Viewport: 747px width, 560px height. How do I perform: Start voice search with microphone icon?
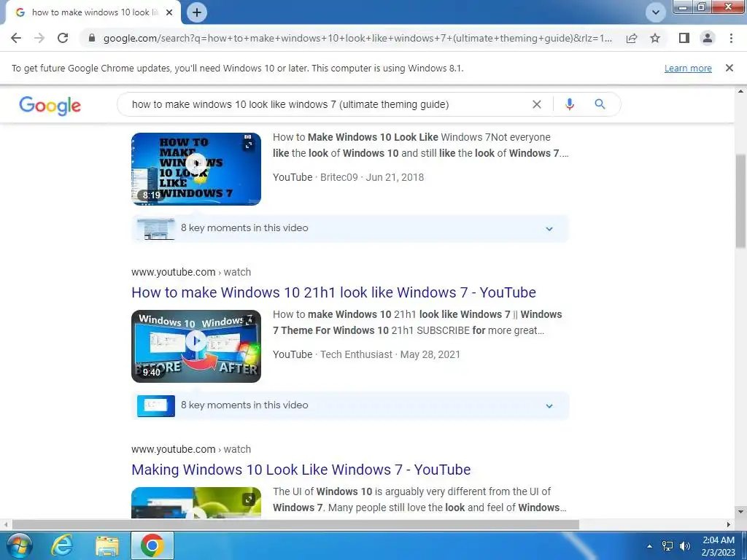pos(570,104)
